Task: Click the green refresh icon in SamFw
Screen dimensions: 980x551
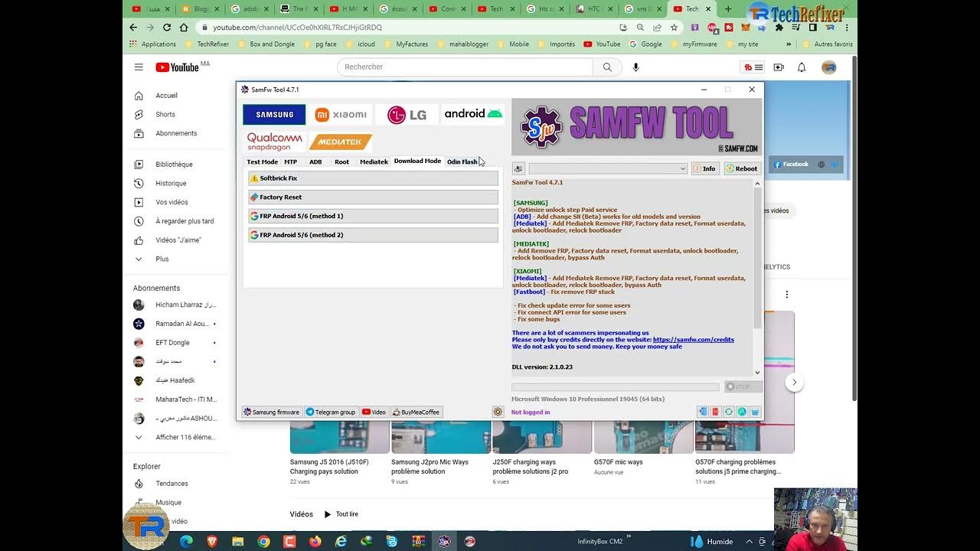Action: click(729, 412)
